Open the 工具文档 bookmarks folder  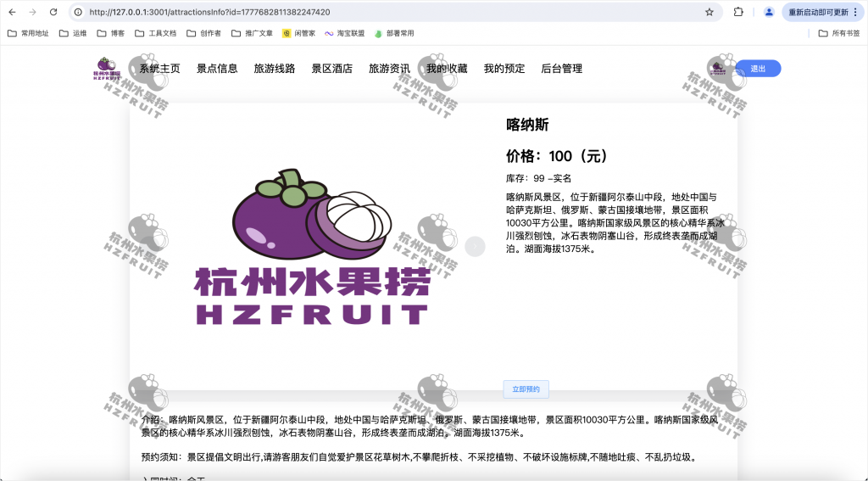(x=156, y=33)
